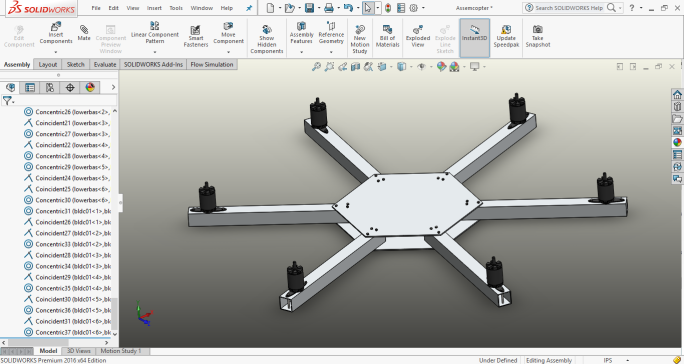Switch to the PropertyManager tab icon
Image resolution: width=684 pixels, height=364 pixels.
[x=30, y=87]
